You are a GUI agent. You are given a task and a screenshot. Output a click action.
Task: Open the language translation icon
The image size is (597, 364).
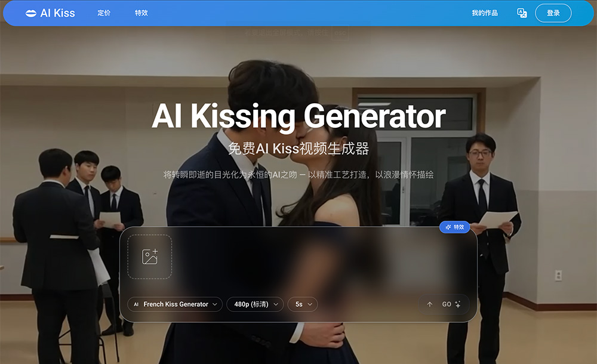pyautogui.click(x=522, y=13)
